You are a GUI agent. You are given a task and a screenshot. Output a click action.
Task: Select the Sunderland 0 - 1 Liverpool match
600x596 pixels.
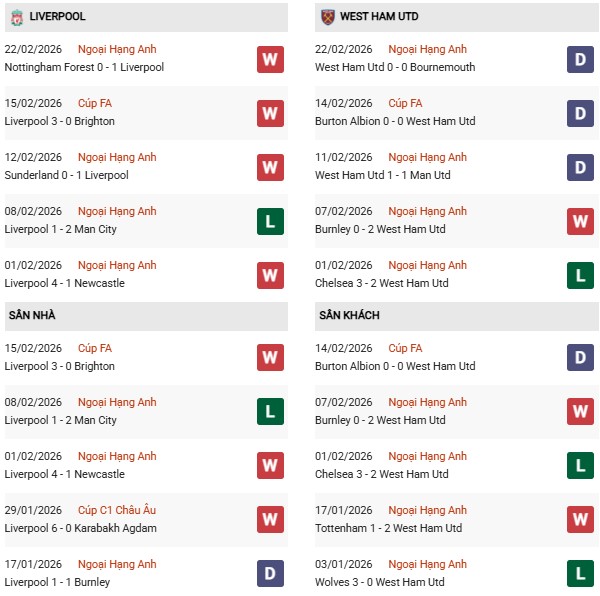pyautogui.click(x=66, y=175)
